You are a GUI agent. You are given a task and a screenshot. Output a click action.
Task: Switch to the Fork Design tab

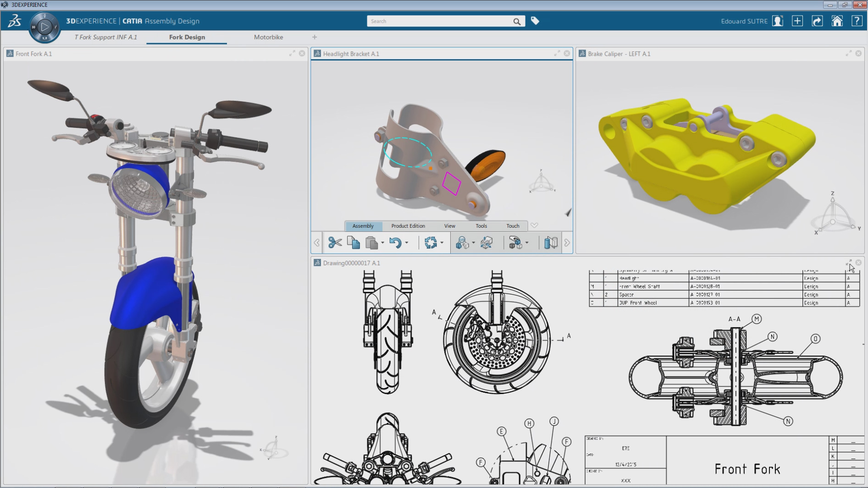187,37
